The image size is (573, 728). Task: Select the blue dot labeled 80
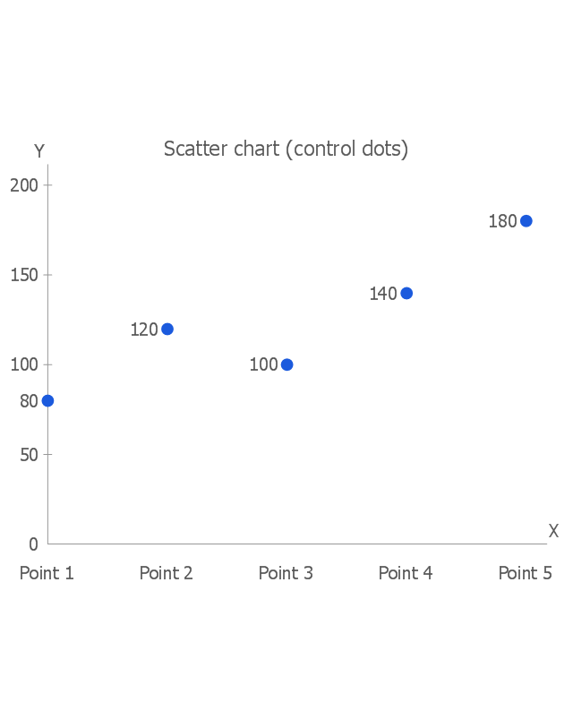click(x=47, y=400)
